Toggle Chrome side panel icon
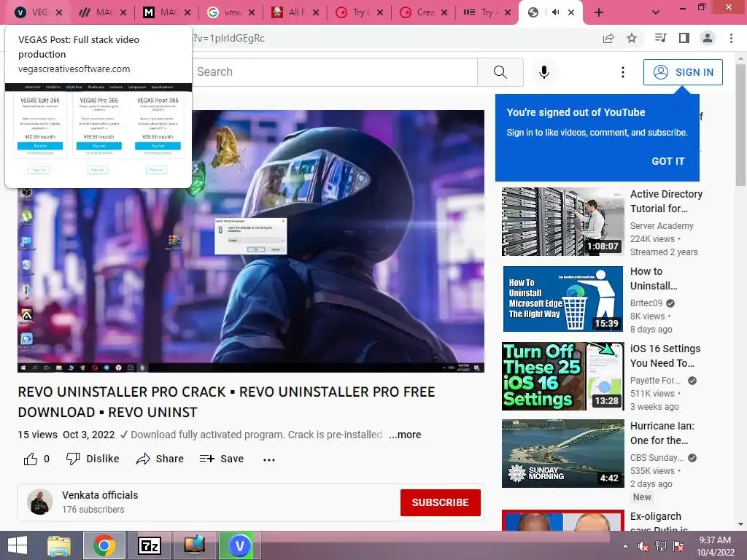Viewport: 747px width, 560px height. point(684,38)
